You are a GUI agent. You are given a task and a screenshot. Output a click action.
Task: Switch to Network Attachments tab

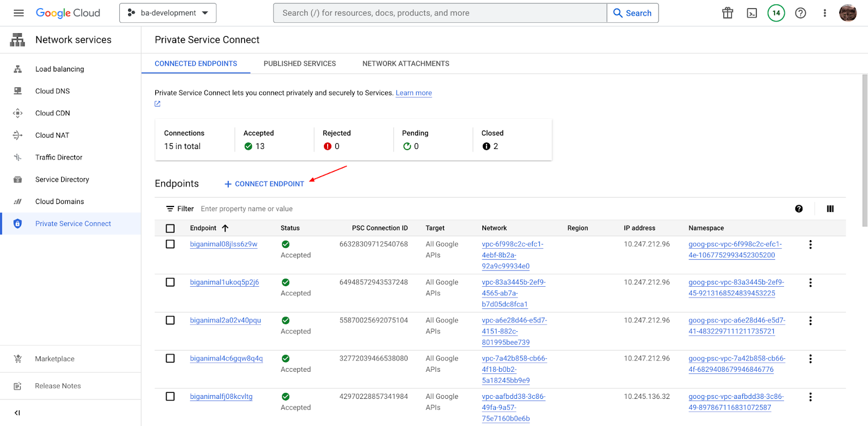(x=406, y=63)
